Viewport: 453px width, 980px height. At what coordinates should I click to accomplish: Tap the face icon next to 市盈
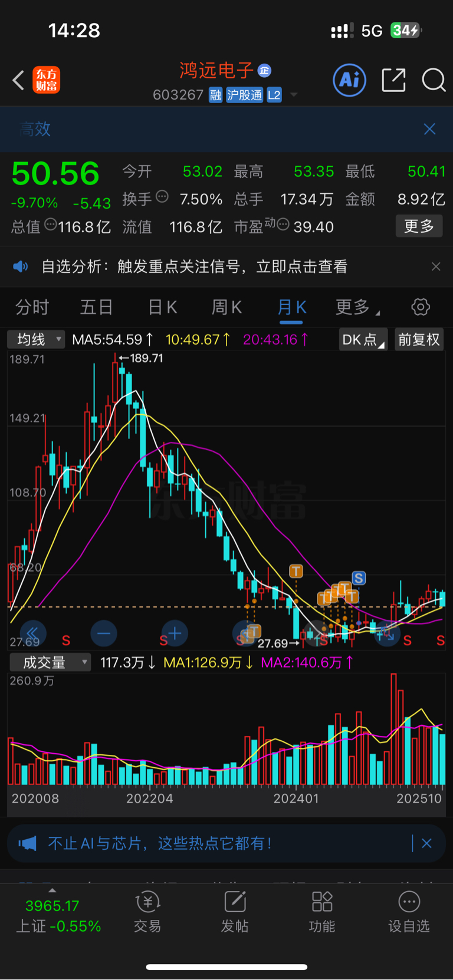[x=283, y=224]
